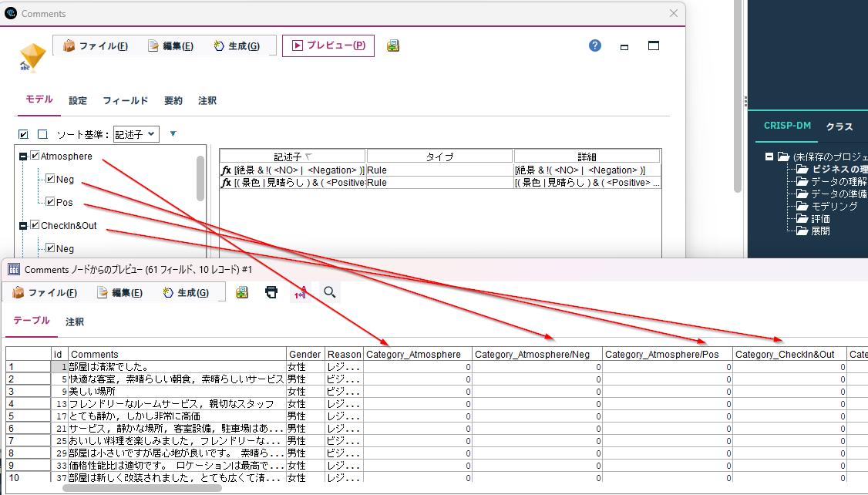The image size is (868, 495).
Task: Click the Category_CheckIn&Out column header
Action: (x=789, y=355)
